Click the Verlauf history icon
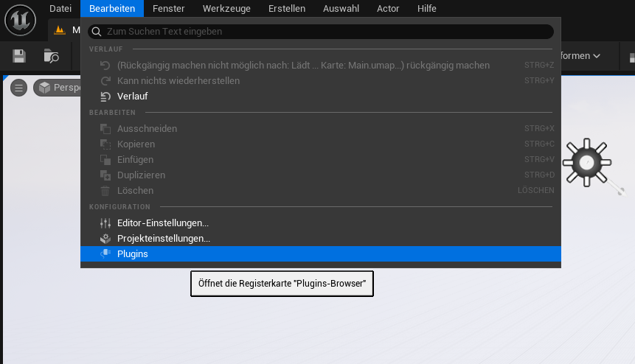This screenshot has width=635, height=364. (105, 97)
